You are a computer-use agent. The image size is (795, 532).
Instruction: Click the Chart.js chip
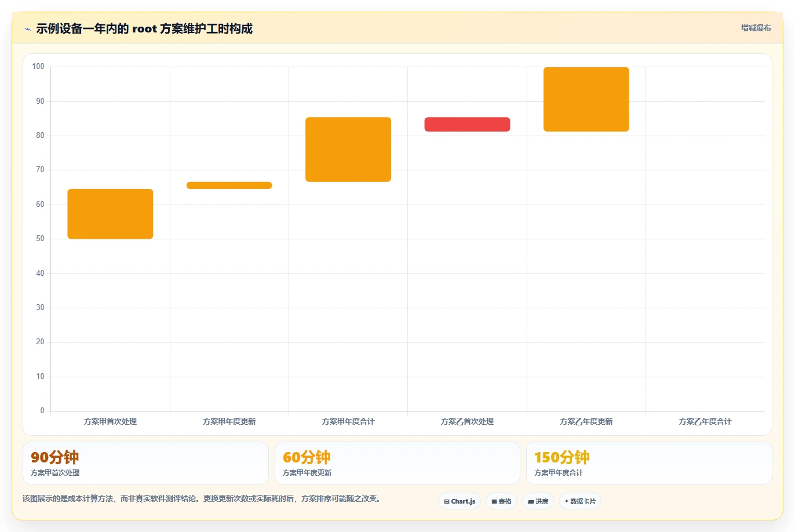click(x=460, y=501)
